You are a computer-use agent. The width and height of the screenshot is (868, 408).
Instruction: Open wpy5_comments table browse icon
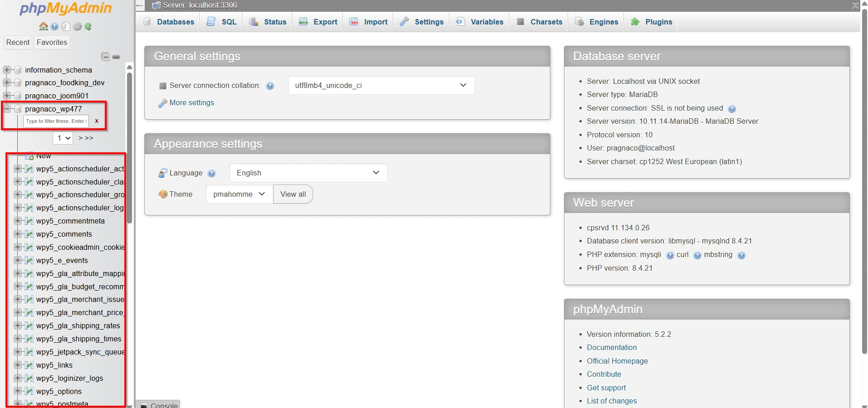click(29, 234)
